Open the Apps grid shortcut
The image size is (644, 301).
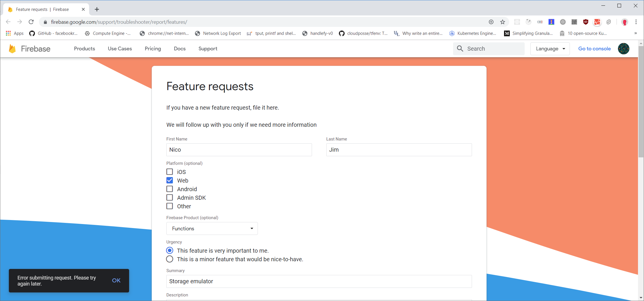tap(15, 33)
